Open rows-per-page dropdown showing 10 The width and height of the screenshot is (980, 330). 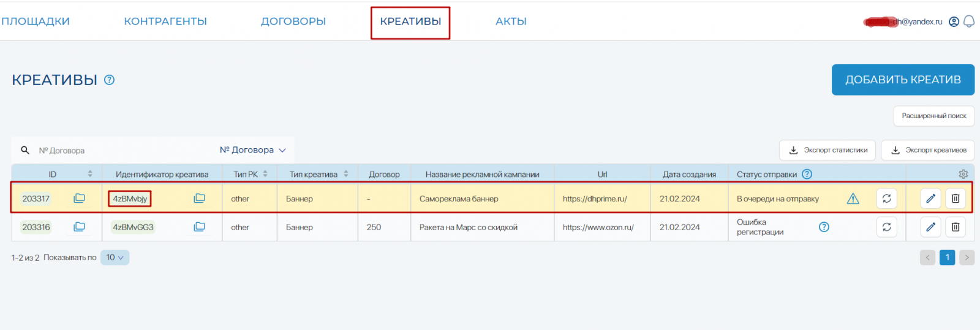115,258
